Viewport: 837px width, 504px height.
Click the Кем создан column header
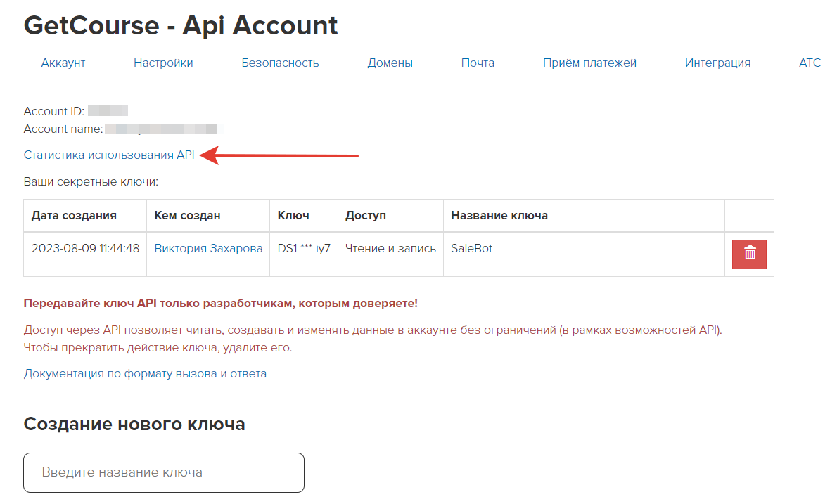[x=208, y=216]
